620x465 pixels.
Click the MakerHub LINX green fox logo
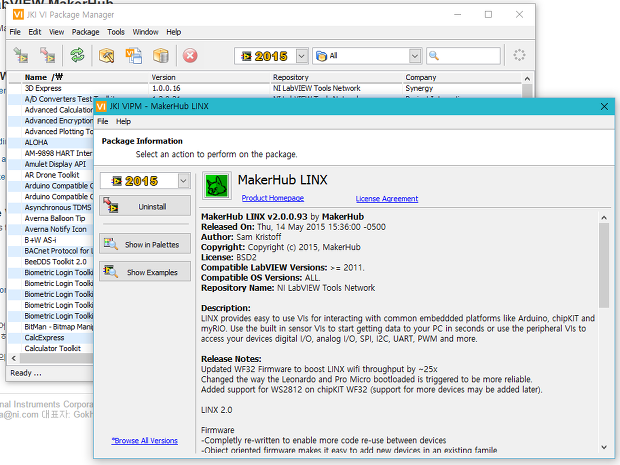point(217,185)
